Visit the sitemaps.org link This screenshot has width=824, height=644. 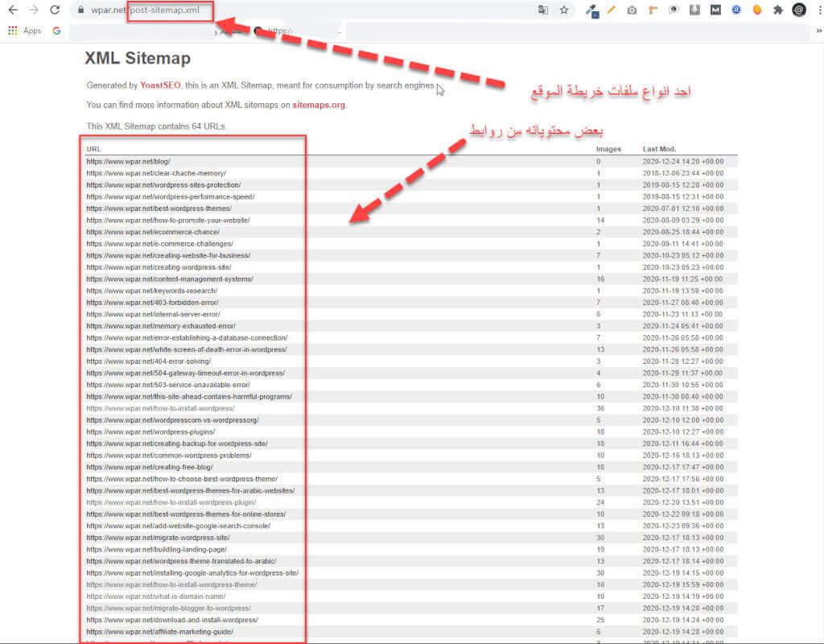pos(319,105)
